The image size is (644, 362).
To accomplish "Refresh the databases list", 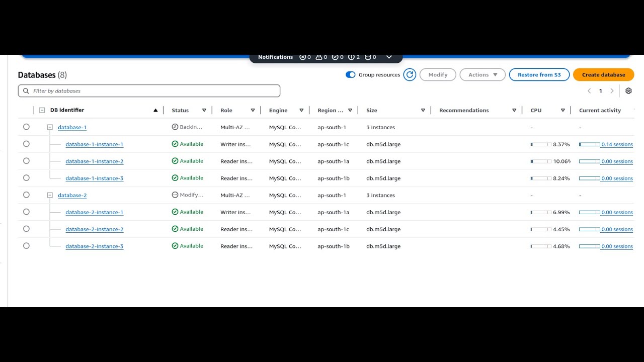I will coord(410,75).
